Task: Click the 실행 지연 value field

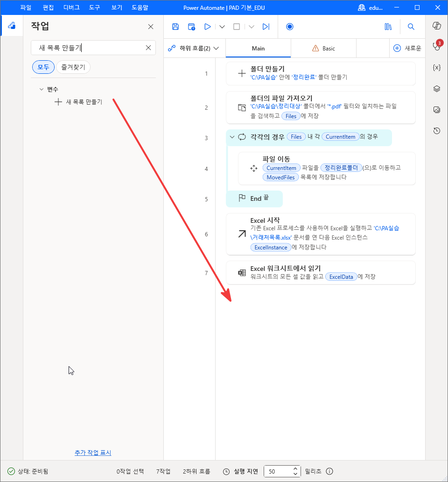Action: [x=277, y=471]
